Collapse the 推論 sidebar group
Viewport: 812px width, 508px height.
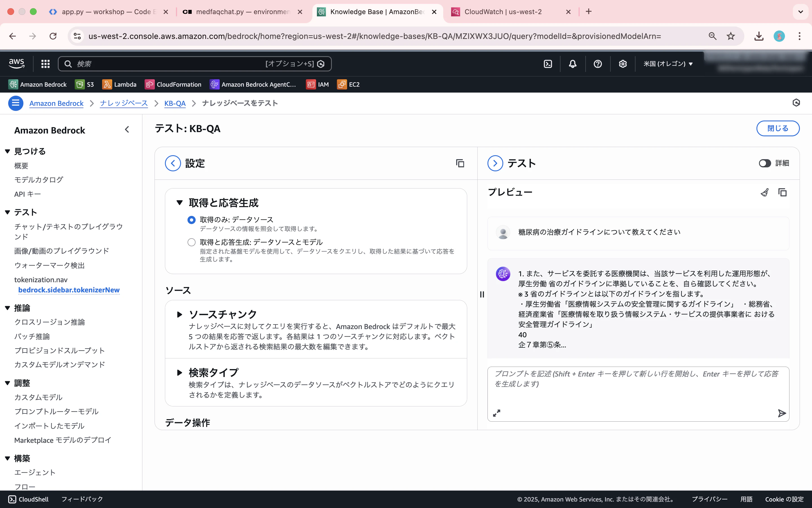tap(7, 308)
